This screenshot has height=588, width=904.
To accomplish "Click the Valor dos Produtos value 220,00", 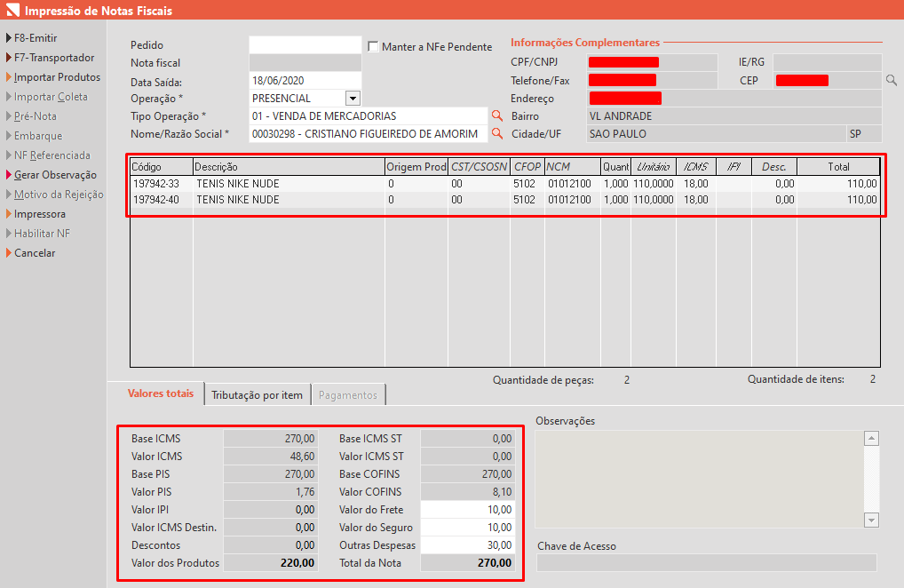I will tap(270, 563).
